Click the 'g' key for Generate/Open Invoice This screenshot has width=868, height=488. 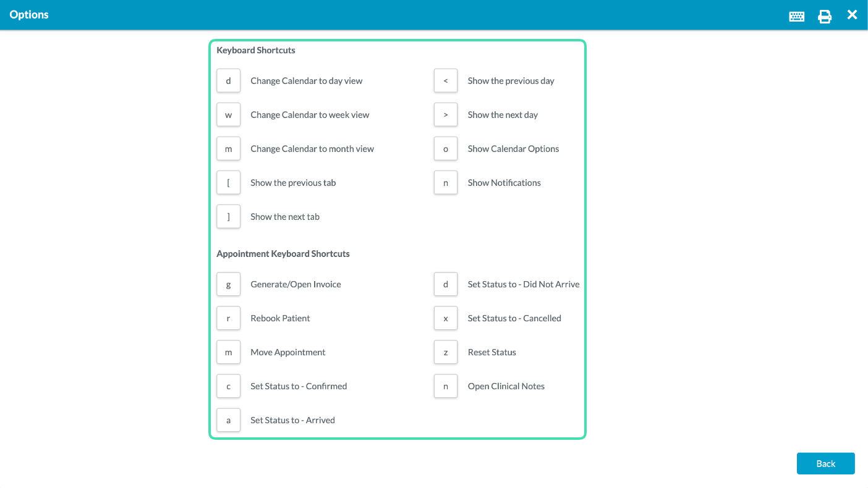(x=228, y=284)
